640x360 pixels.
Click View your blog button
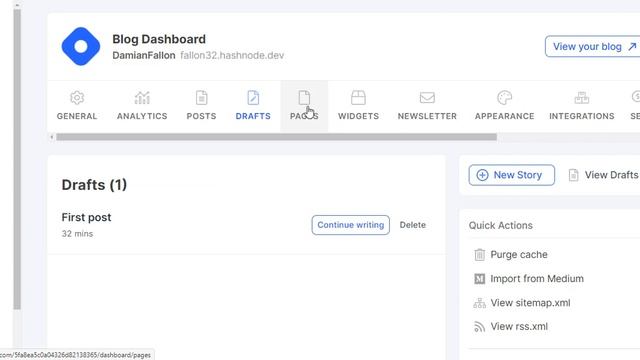(x=594, y=47)
